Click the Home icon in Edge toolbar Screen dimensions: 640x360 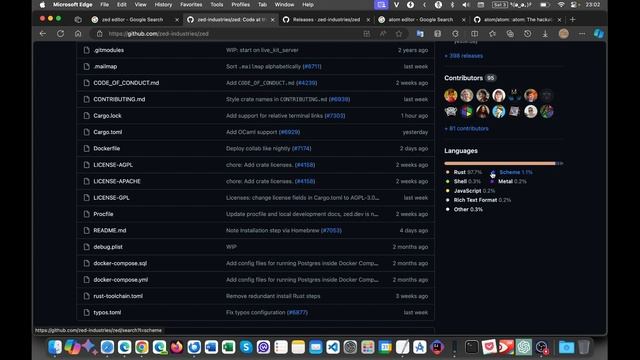(78, 34)
